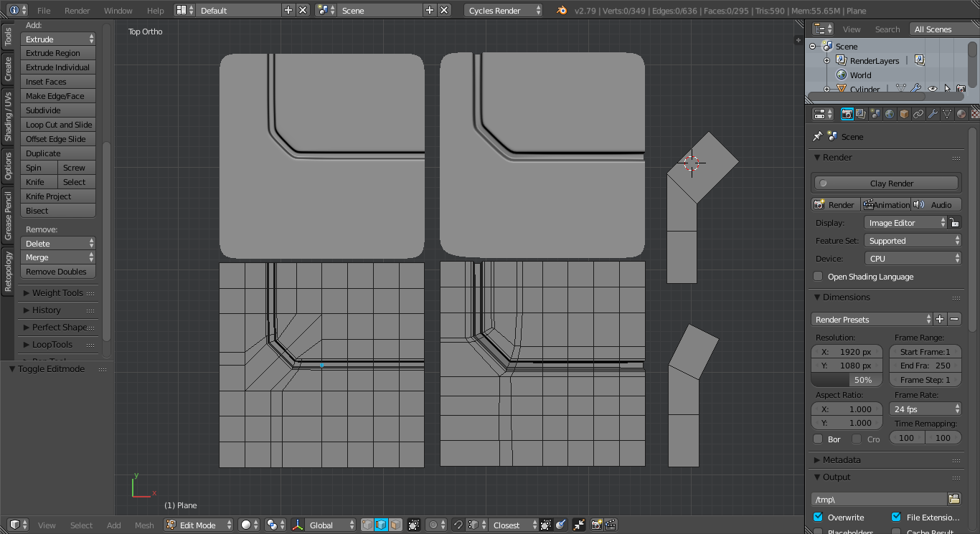Viewport: 980px width, 534px height.
Task: Switch to vertex select mode
Action: coord(367,525)
